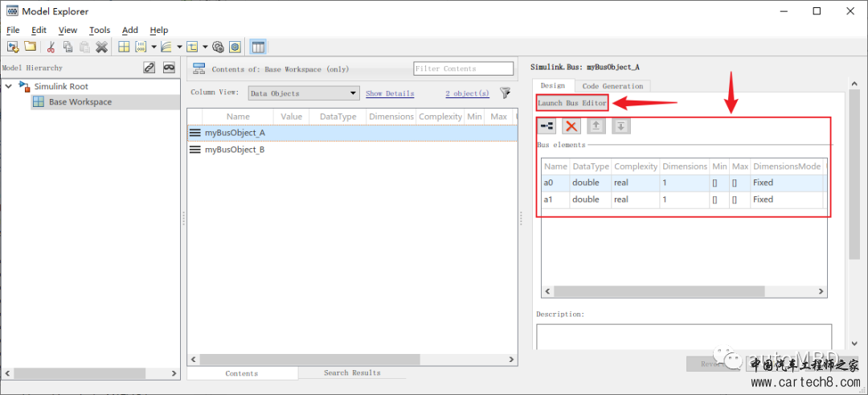The height and width of the screenshot is (395, 868).
Task: Open the Tools menu
Action: 100,30
